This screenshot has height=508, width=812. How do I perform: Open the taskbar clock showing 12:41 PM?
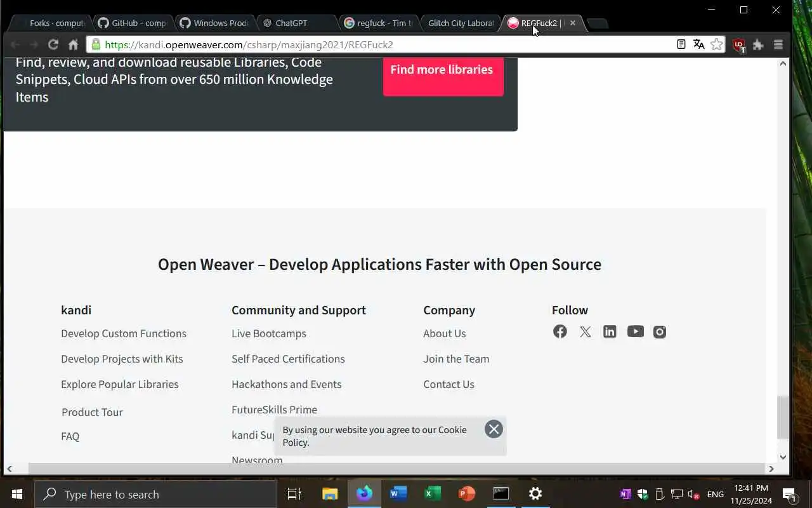tap(750, 494)
